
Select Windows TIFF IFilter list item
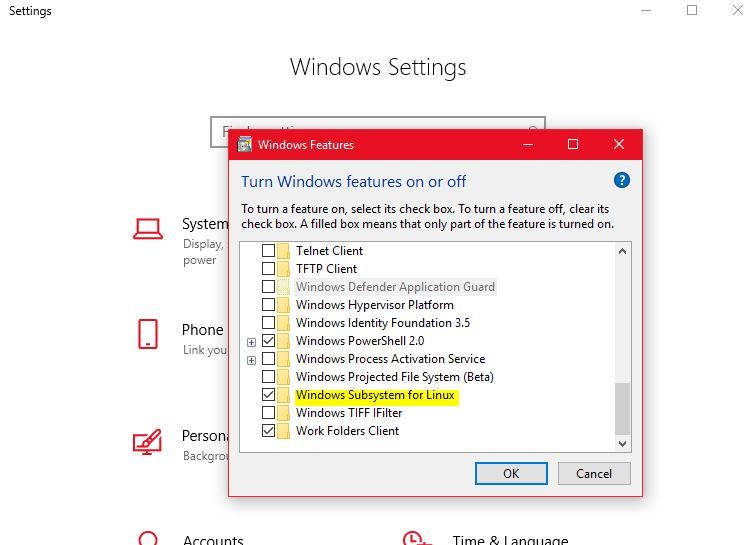[348, 413]
